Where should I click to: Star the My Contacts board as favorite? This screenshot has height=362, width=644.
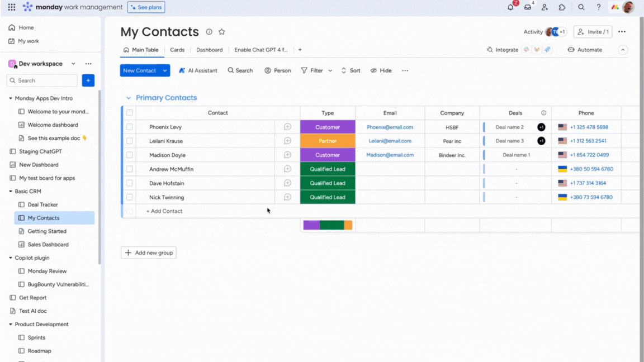click(222, 32)
